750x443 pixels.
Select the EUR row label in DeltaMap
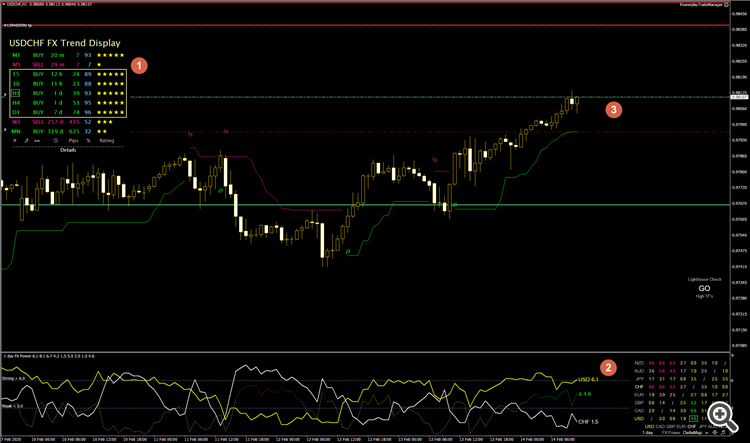click(x=639, y=395)
